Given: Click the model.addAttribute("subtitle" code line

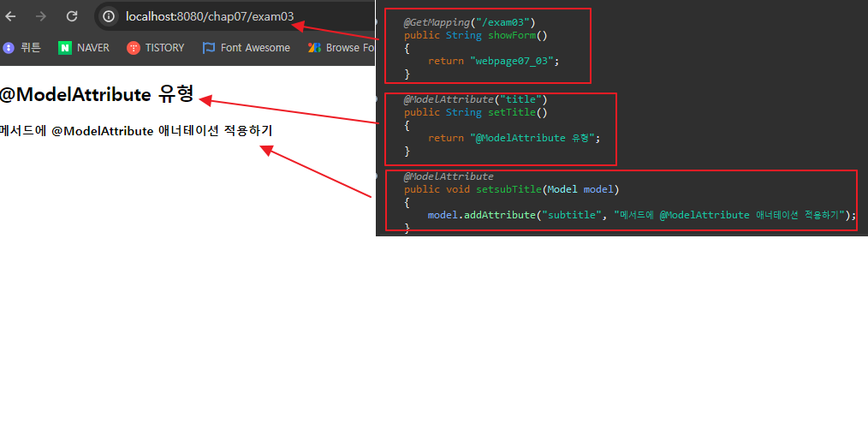Looking at the screenshot, I should tap(642, 215).
